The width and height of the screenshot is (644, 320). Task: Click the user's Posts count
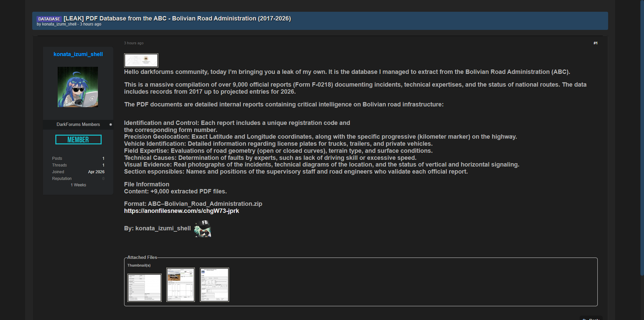103,158
